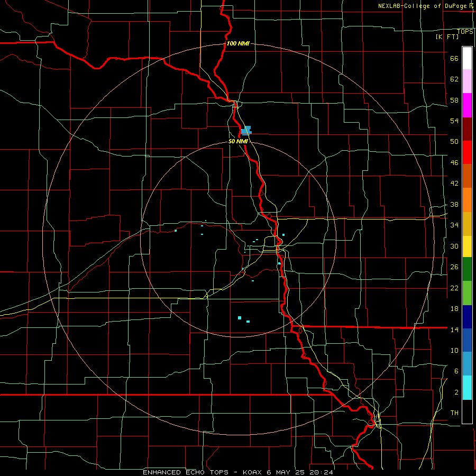Choose the dark maroon legend swatch below 54
Image resolution: width=476 pixels, height=476 pixels.
(467, 129)
